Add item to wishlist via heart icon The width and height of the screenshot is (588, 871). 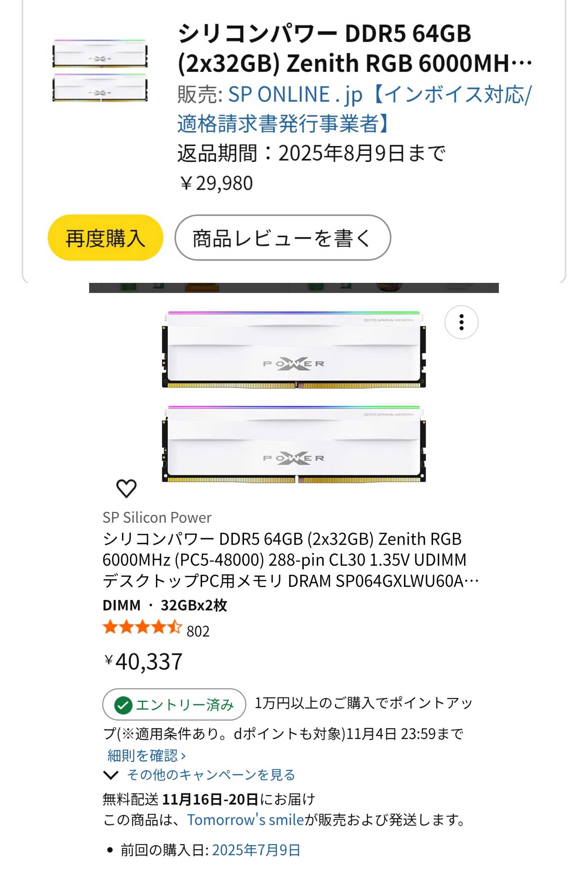click(x=126, y=488)
